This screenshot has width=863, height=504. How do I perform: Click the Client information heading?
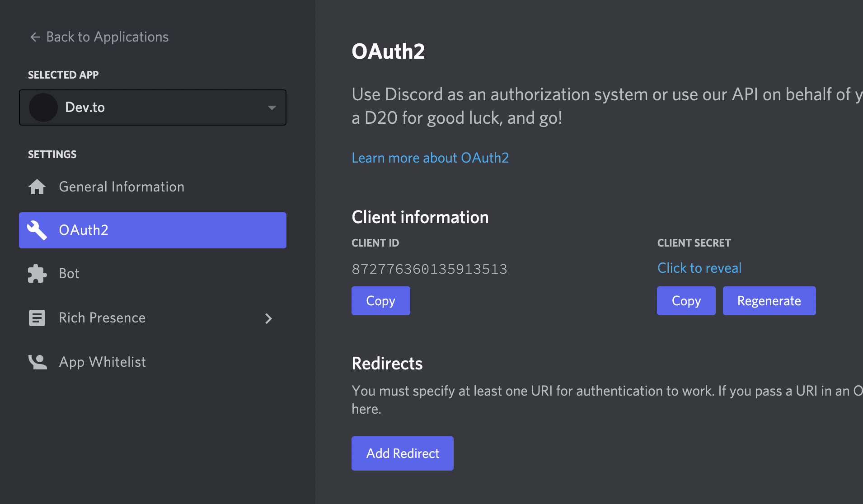pyautogui.click(x=420, y=217)
